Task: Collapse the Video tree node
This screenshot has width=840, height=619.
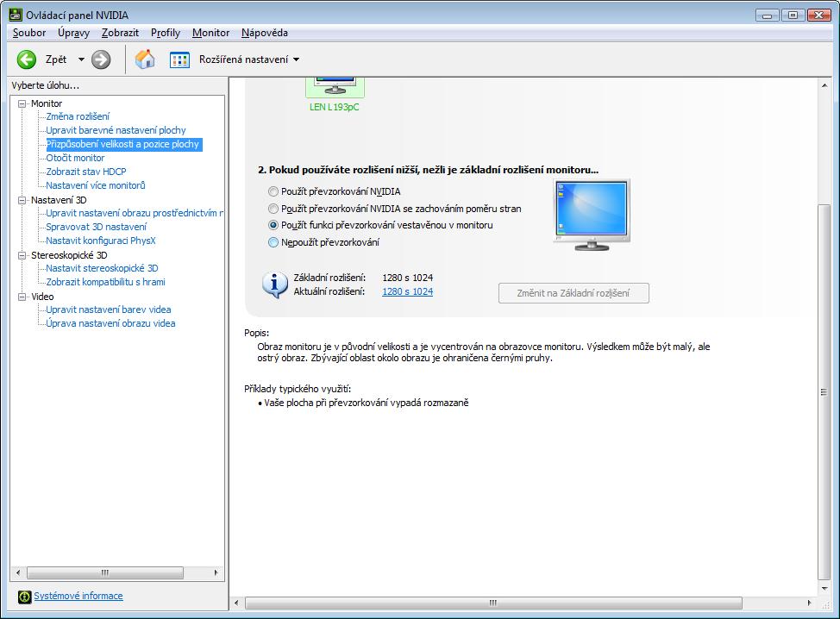Action: click(22, 297)
